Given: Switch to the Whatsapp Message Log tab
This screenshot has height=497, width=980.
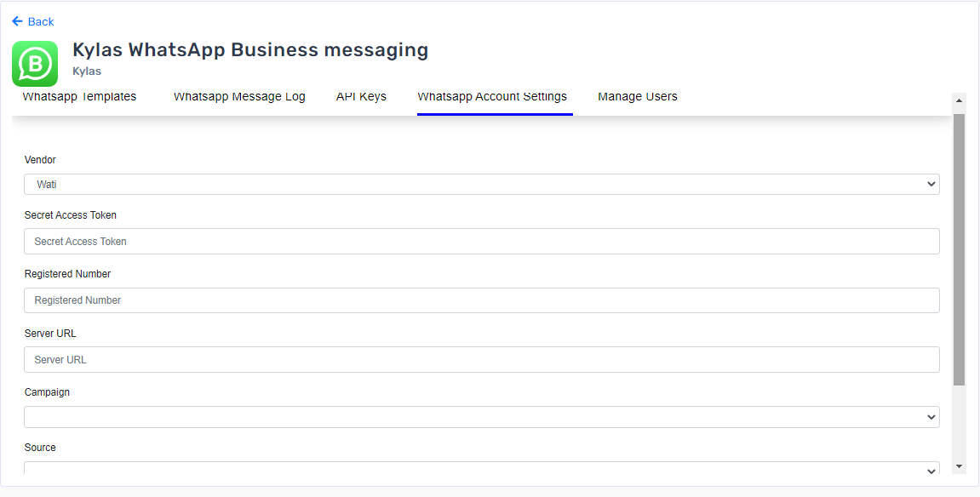Looking at the screenshot, I should (x=239, y=97).
